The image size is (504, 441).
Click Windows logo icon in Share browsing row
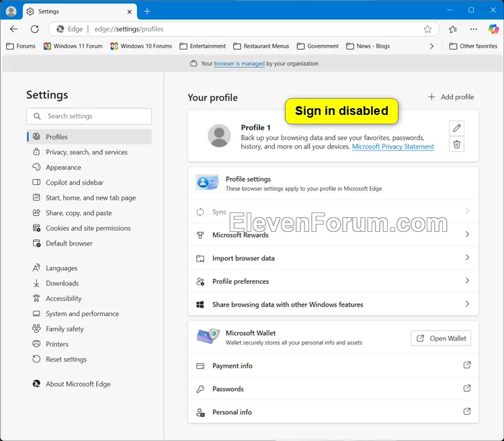(x=200, y=305)
